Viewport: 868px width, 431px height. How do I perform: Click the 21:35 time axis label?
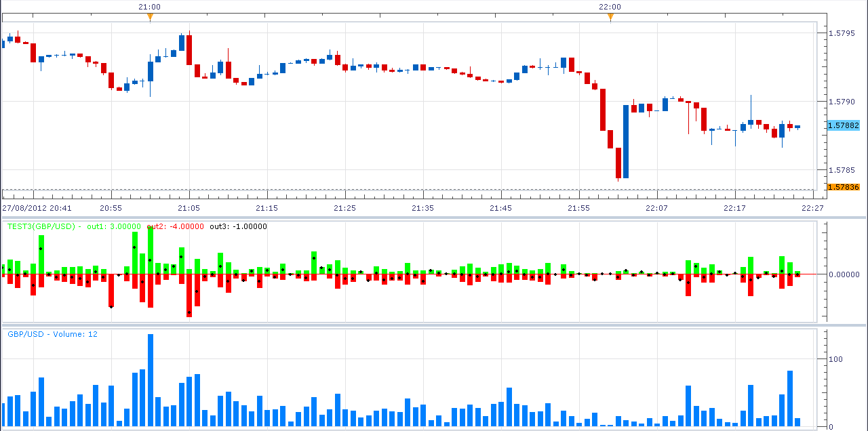(423, 208)
